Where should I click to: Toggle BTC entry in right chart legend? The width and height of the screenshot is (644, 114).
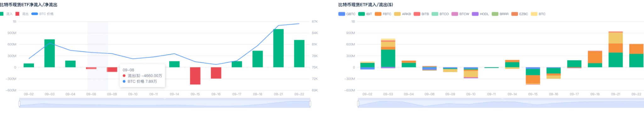pyautogui.click(x=538, y=14)
